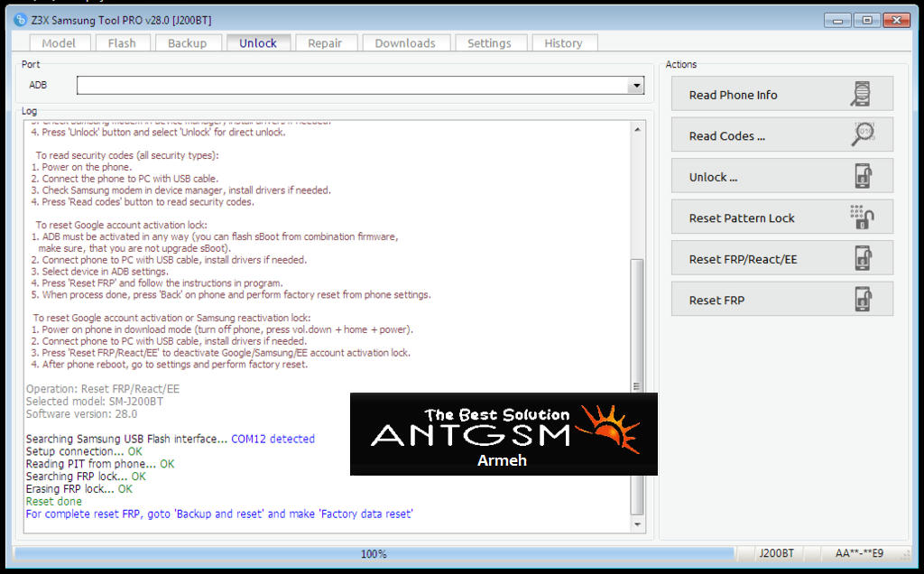Switch to the Flash tab

(122, 43)
